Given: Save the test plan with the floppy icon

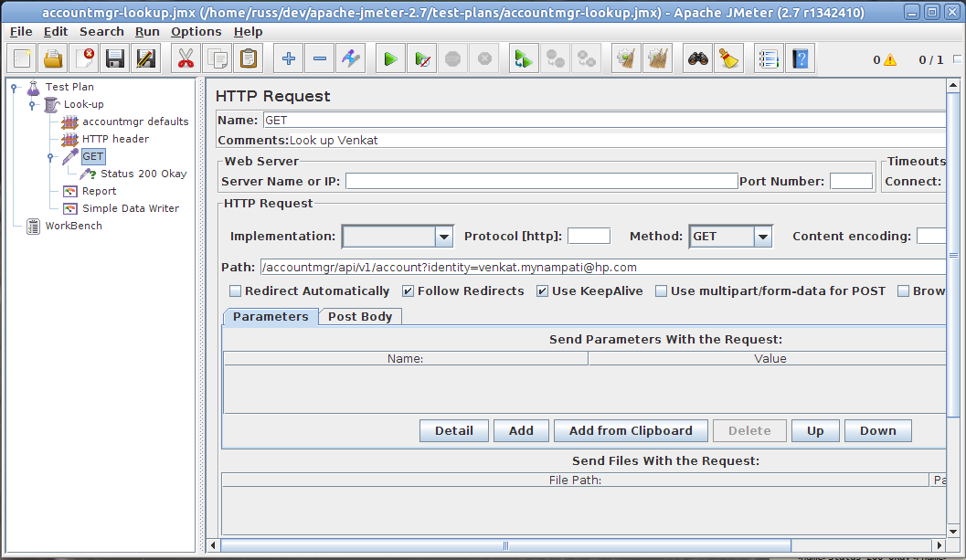Looking at the screenshot, I should coord(114,59).
